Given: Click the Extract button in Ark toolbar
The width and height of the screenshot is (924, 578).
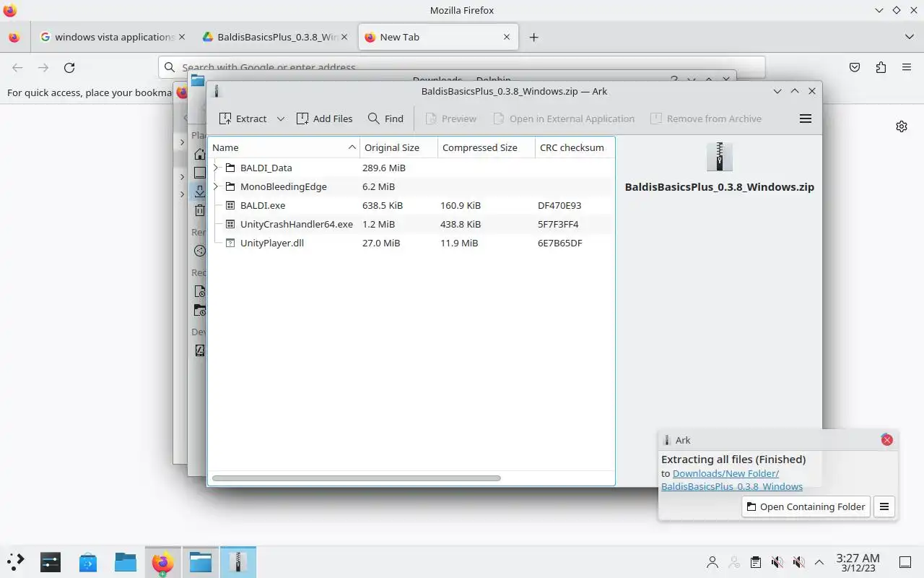Looking at the screenshot, I should pos(243,118).
